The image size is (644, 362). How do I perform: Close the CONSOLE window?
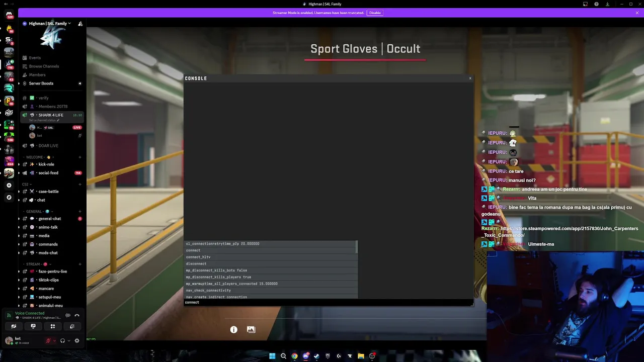point(470,78)
